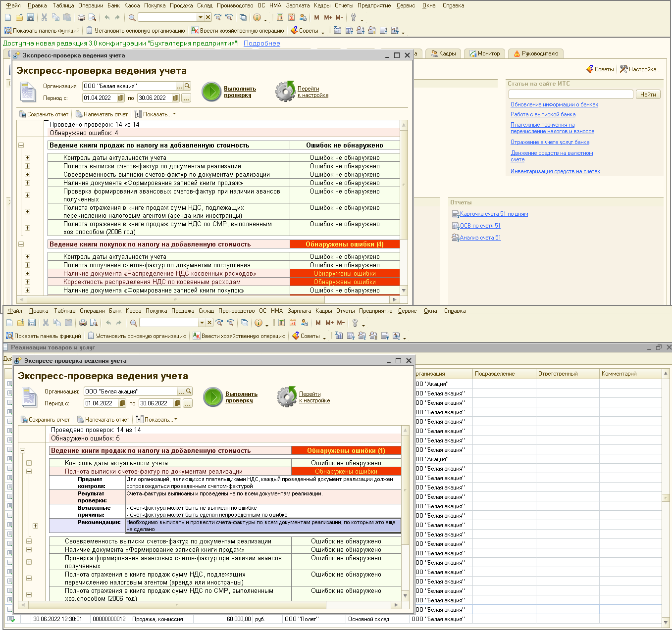Click the Copy icon in lower window toolbar

(x=57, y=323)
